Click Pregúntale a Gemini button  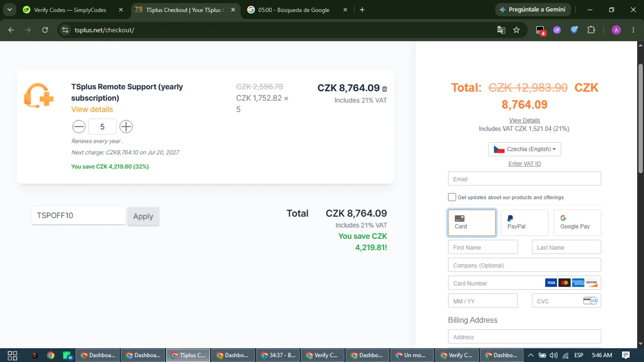[533, 9]
